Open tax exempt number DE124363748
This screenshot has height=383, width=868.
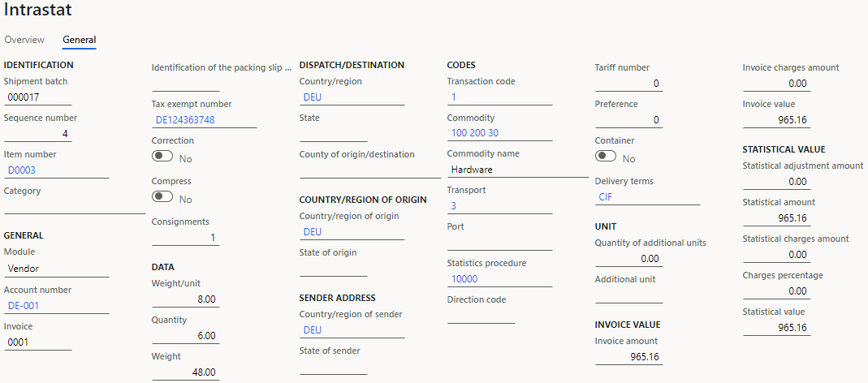[x=185, y=120]
